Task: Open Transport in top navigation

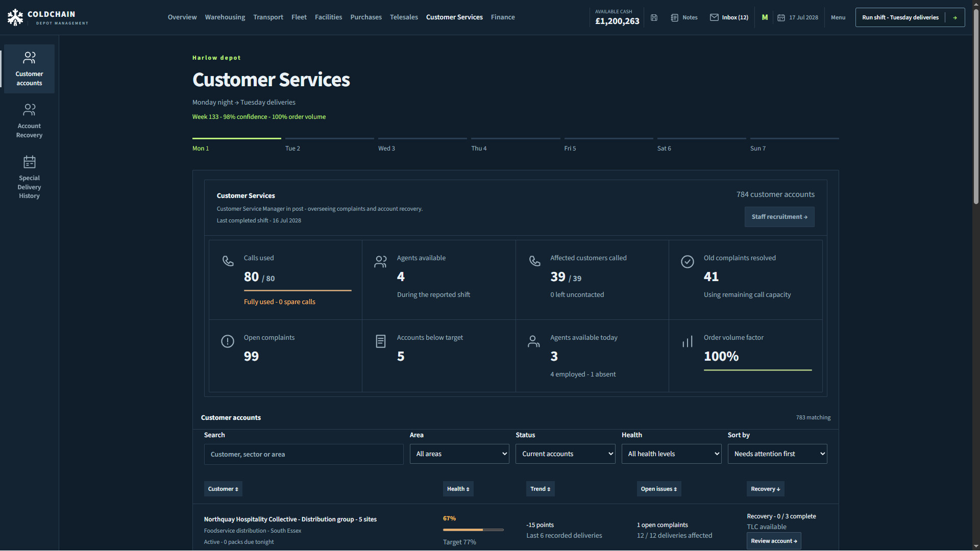Action: 268,17
